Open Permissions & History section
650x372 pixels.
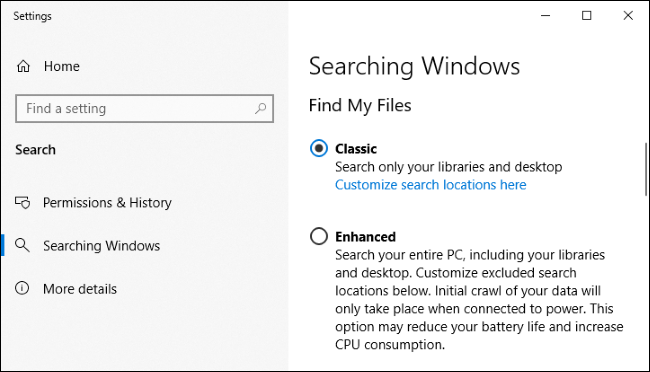tap(107, 203)
